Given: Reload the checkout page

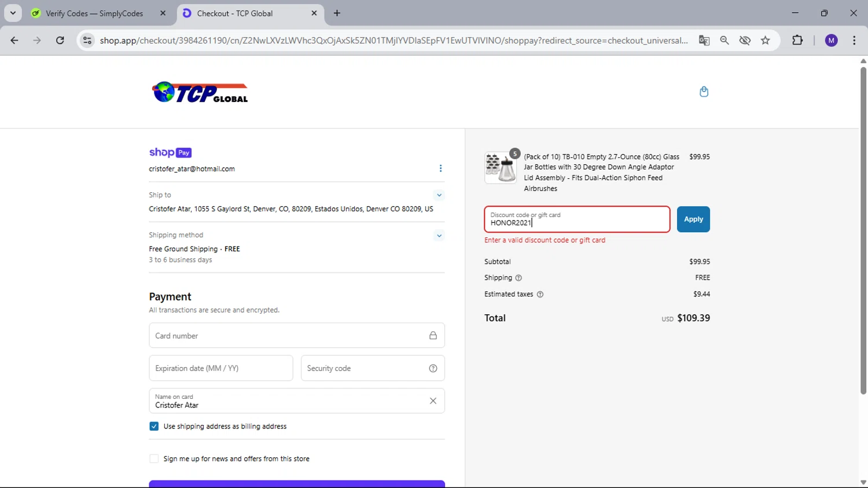Looking at the screenshot, I should (60, 41).
